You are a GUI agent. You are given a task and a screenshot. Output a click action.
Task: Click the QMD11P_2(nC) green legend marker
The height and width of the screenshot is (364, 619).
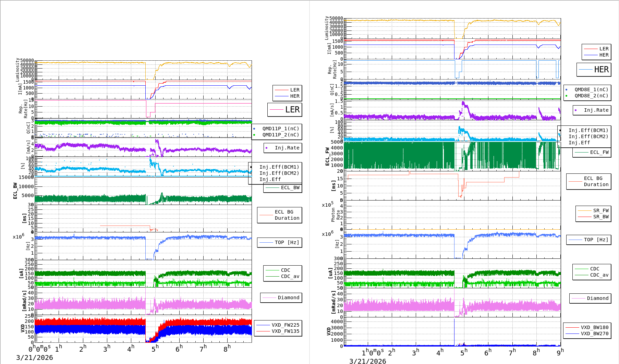pos(254,135)
